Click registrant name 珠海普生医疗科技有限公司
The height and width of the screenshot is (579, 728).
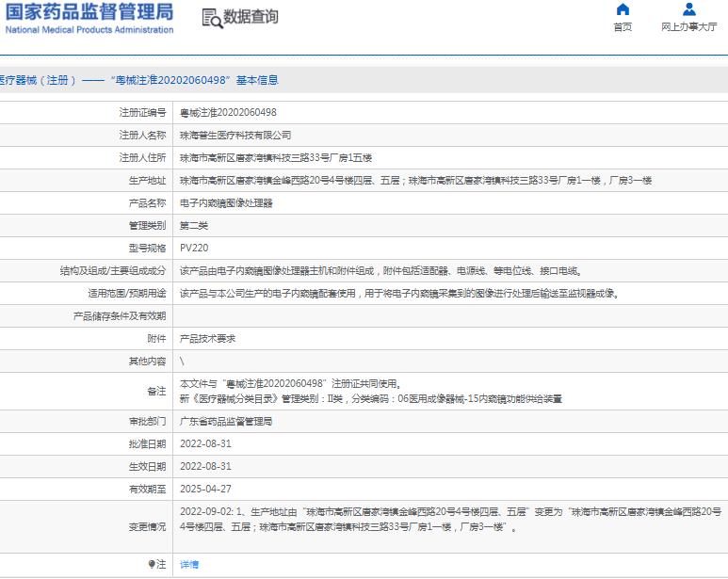pos(235,135)
